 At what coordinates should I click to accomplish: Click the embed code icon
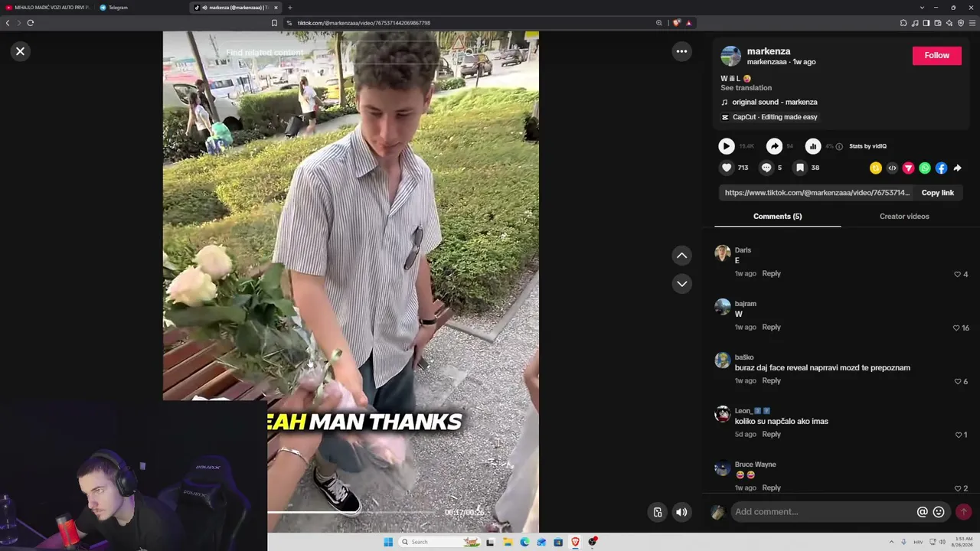pyautogui.click(x=892, y=168)
